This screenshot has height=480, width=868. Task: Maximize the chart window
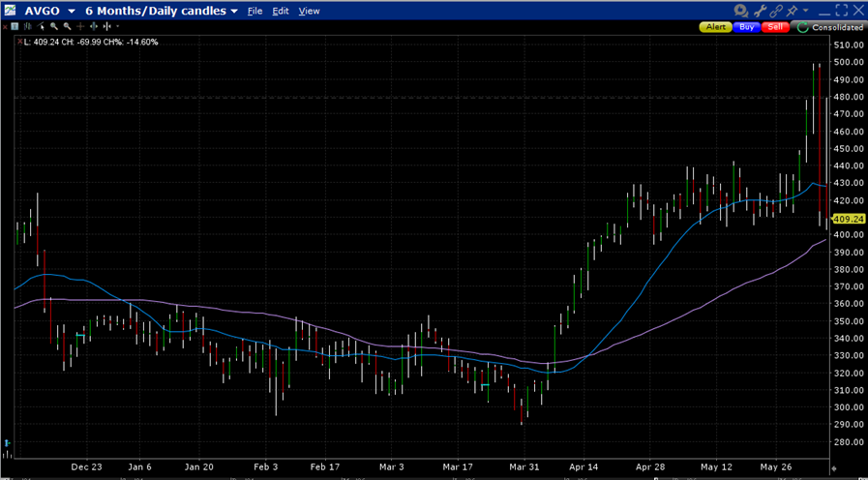(x=842, y=10)
